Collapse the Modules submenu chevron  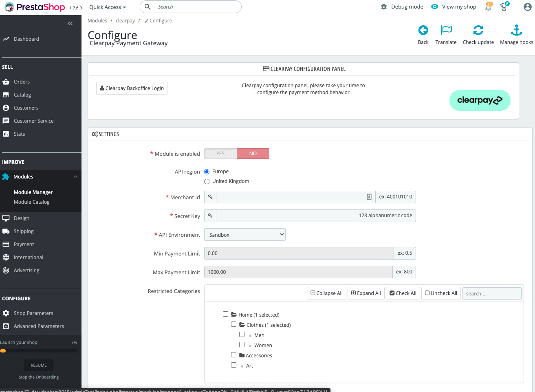75,177
